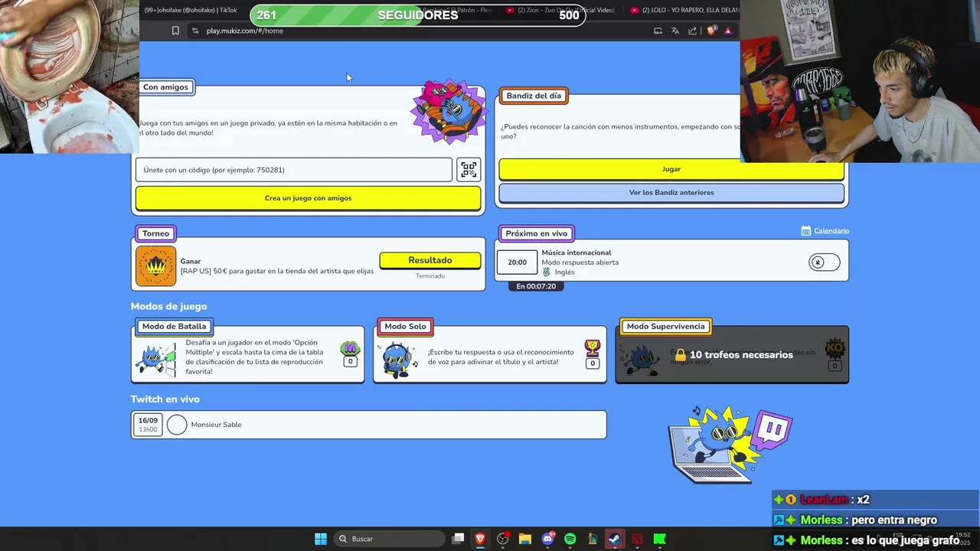Click the join code input field
Image resolution: width=980 pixels, height=551 pixels.
(294, 170)
